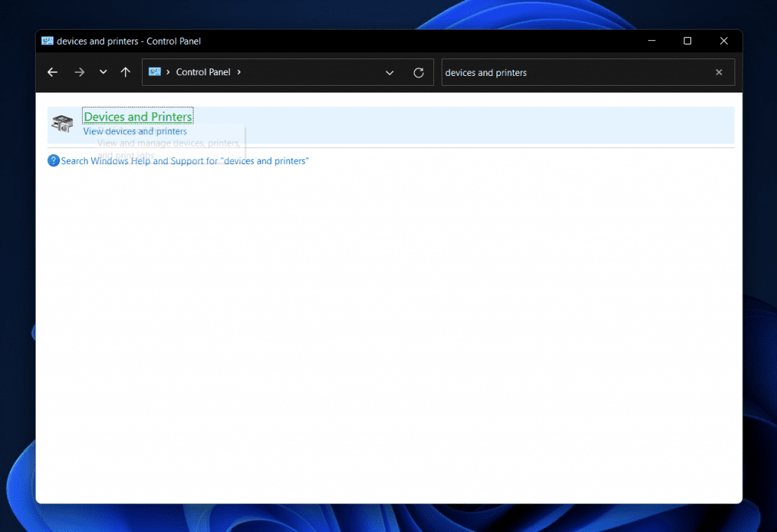Click the Devices and Printers category icon
777x532 pixels.
click(62, 122)
